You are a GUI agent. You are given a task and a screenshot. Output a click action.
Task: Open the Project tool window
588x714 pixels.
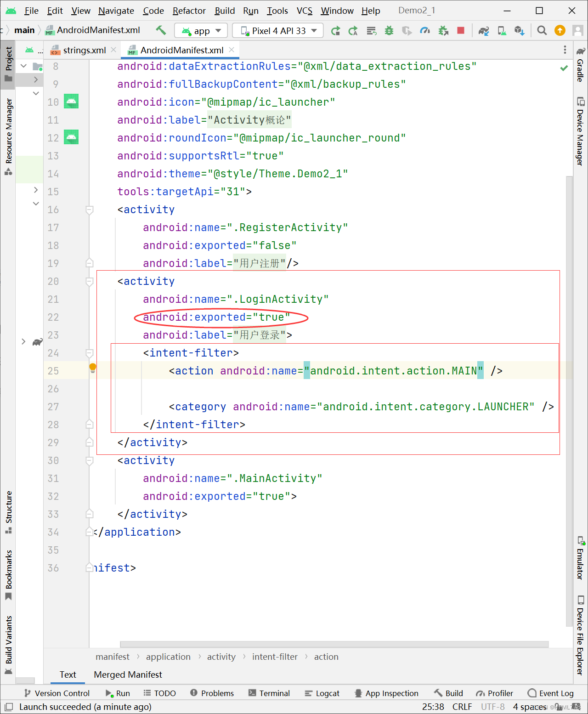[x=8, y=64]
